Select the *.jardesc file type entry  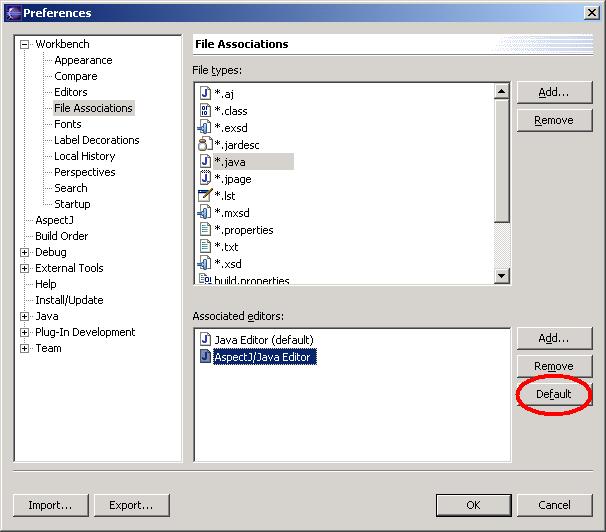[237, 144]
